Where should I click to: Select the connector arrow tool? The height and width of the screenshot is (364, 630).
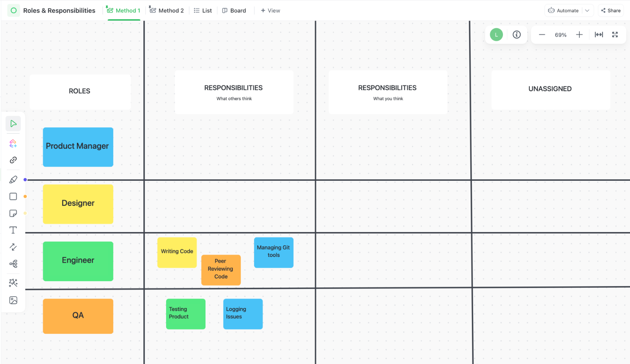pyautogui.click(x=13, y=247)
